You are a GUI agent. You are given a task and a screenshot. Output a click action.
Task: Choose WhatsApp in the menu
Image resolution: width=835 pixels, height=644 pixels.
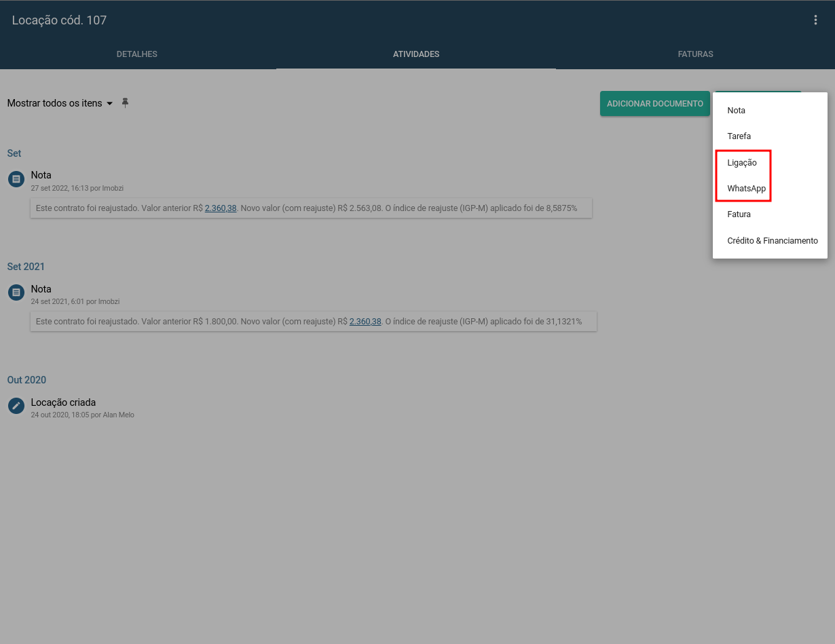(x=770, y=189)
